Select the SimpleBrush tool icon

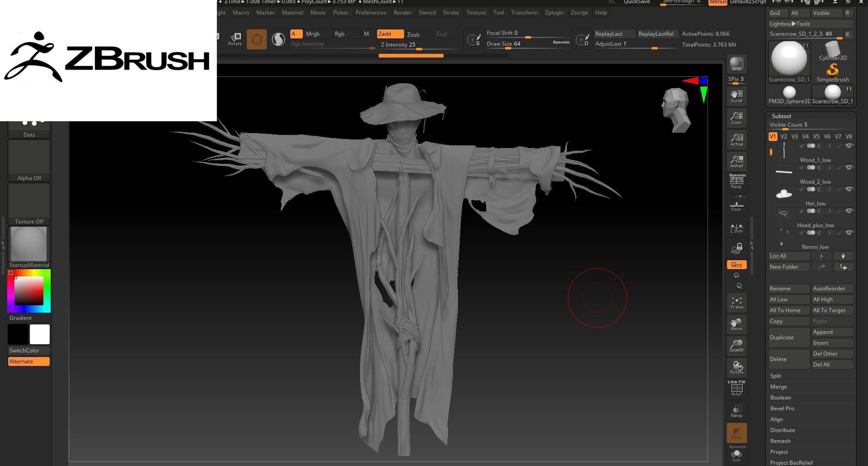click(832, 73)
